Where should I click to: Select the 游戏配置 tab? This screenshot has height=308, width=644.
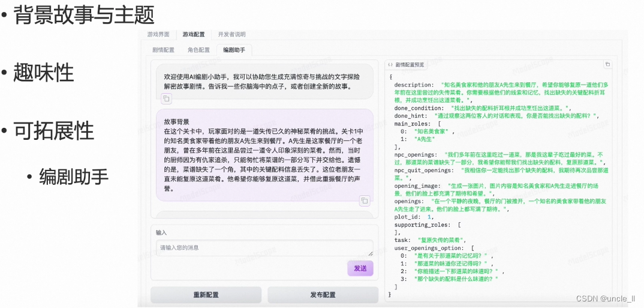click(x=194, y=35)
